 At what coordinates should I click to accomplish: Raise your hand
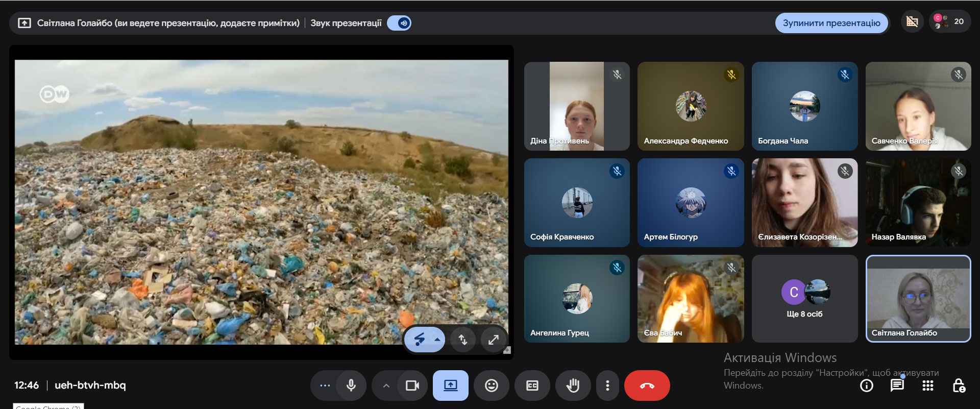(x=573, y=386)
